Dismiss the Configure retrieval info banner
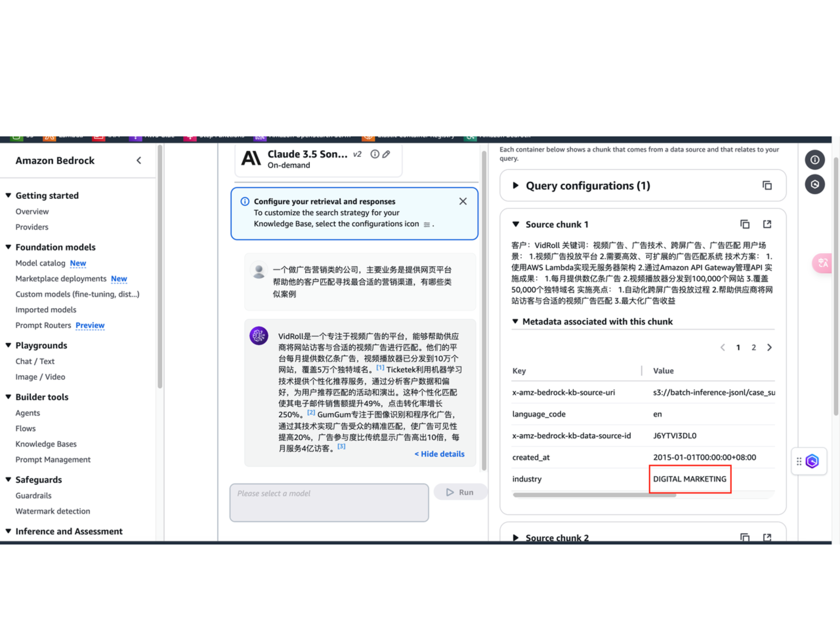Image resolution: width=840 pixels, height=626 pixels. coord(463,202)
